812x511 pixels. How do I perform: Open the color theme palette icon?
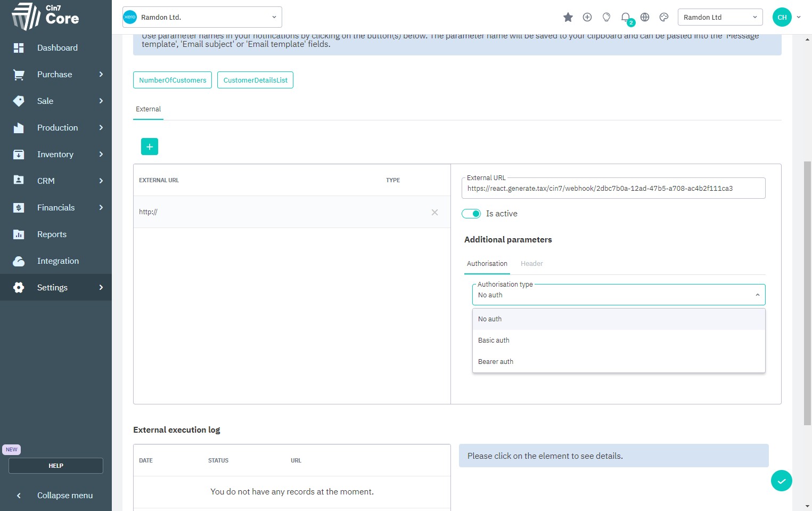click(x=663, y=17)
